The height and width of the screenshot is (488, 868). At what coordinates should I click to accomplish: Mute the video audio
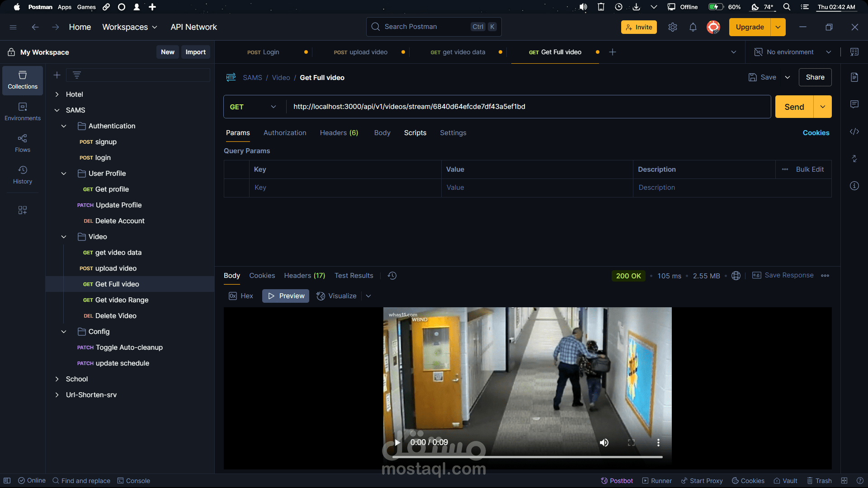pyautogui.click(x=604, y=442)
